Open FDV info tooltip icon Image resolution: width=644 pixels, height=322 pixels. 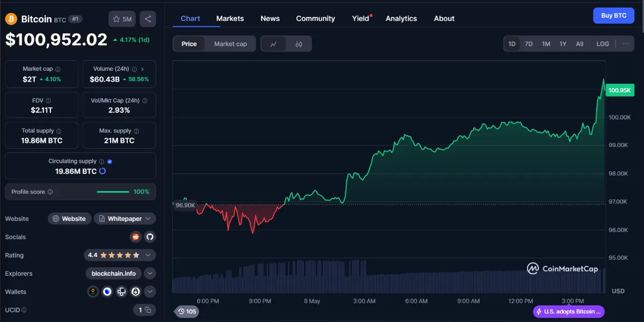(48, 100)
